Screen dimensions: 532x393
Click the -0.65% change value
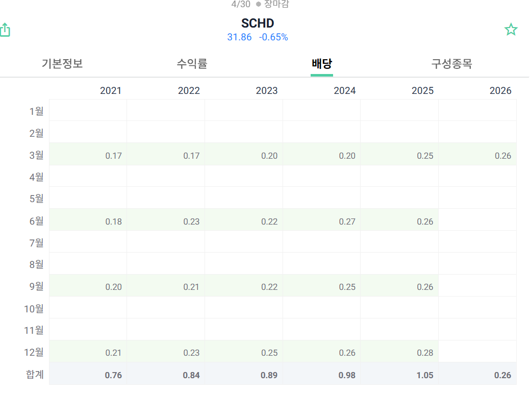coord(273,37)
